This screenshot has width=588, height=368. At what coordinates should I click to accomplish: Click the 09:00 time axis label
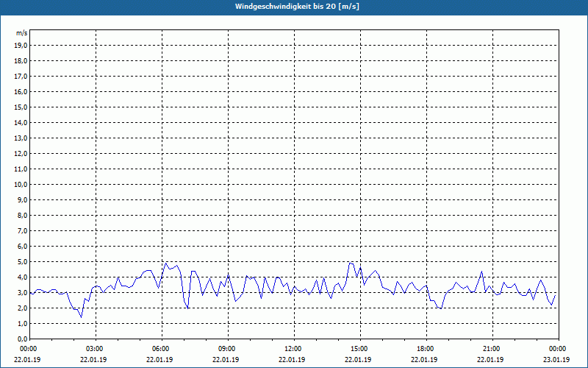tap(228, 349)
